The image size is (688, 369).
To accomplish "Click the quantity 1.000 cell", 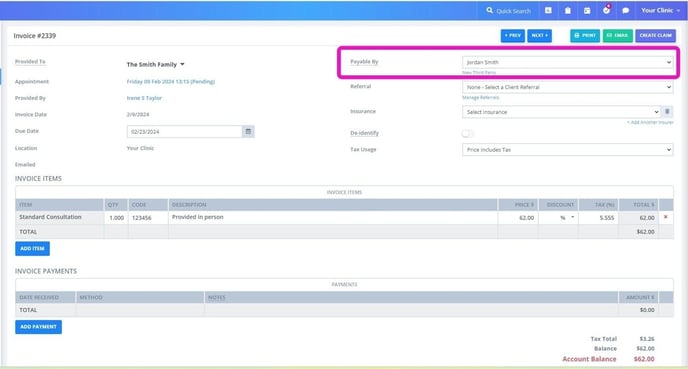I will point(116,218).
